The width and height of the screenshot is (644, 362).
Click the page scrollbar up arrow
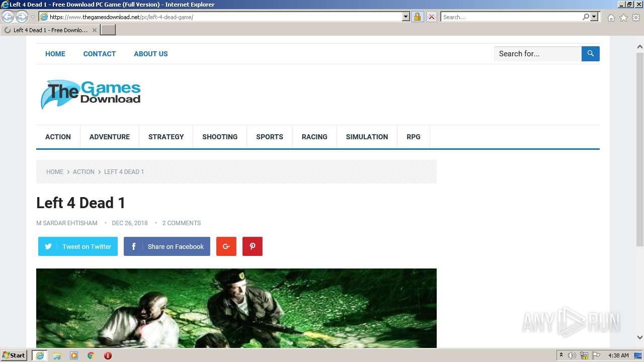[x=640, y=47]
